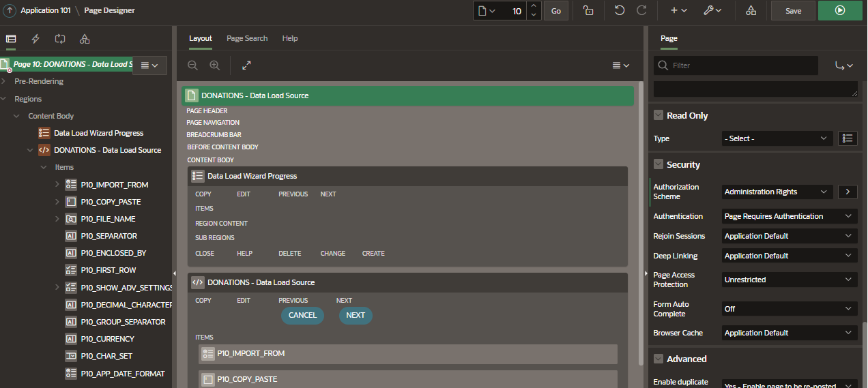This screenshot has height=388, width=868.
Task: Expand the P10_IMPORT_FROM tree item
Action: (57, 184)
